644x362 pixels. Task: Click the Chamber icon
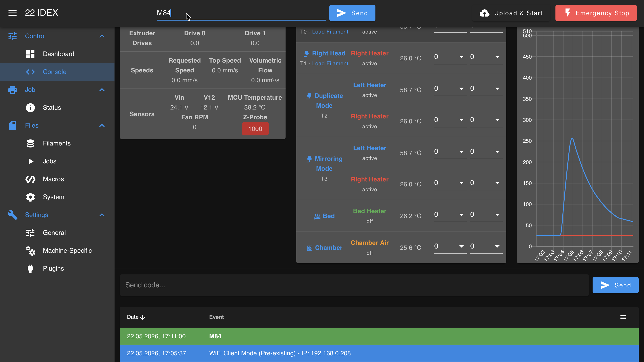pyautogui.click(x=309, y=248)
